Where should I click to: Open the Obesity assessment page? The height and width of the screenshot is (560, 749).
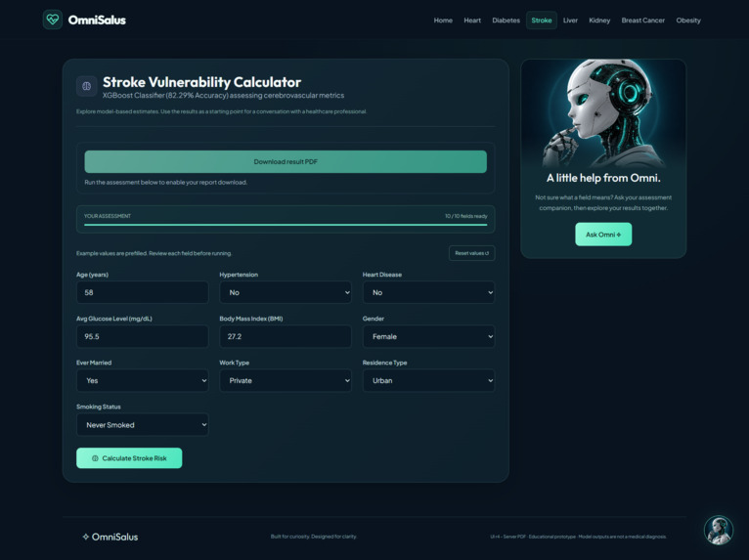click(x=687, y=21)
